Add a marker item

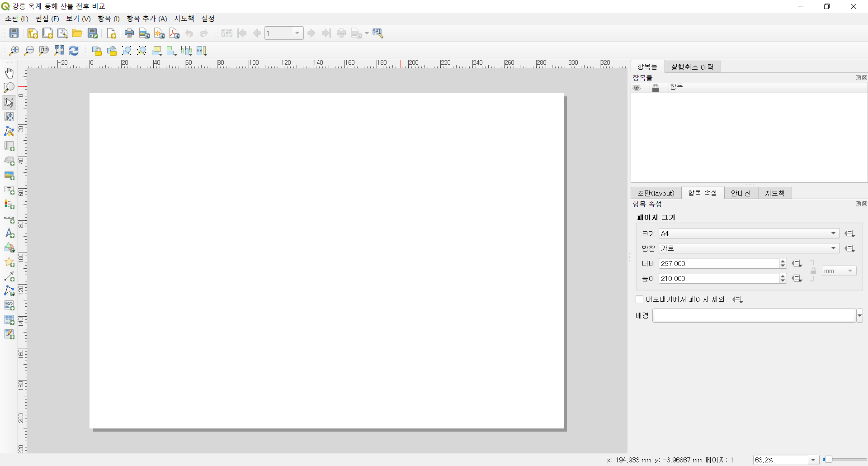tap(9, 262)
